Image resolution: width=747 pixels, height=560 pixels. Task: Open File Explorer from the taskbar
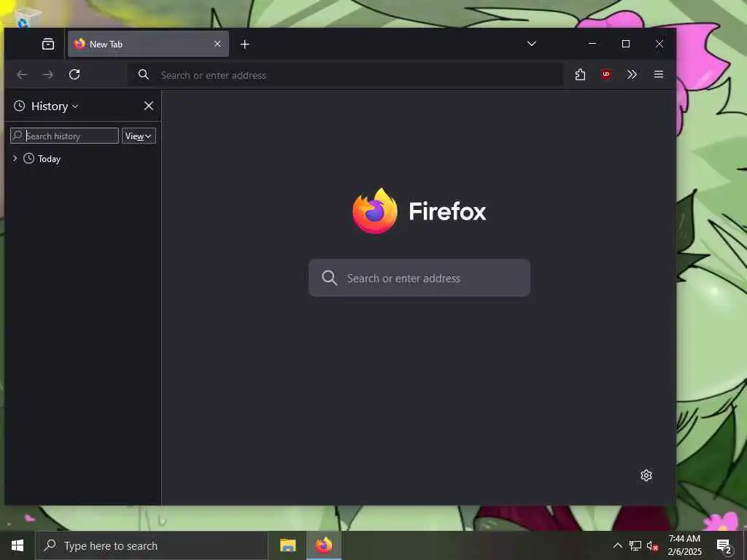tap(287, 545)
